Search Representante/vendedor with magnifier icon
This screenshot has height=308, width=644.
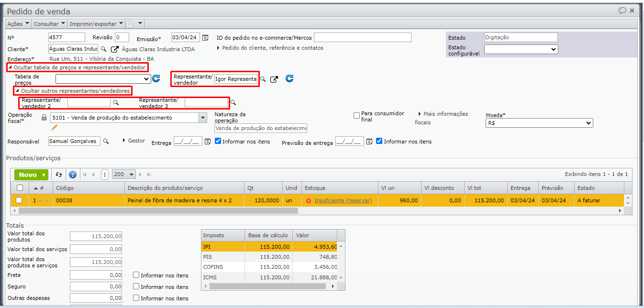pos(263,79)
